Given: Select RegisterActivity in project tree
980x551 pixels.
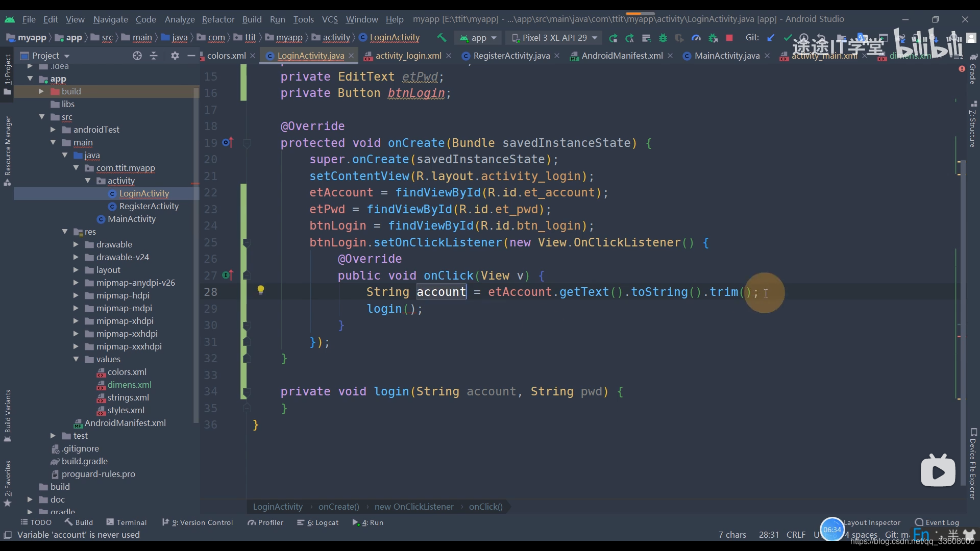Looking at the screenshot, I should (149, 206).
